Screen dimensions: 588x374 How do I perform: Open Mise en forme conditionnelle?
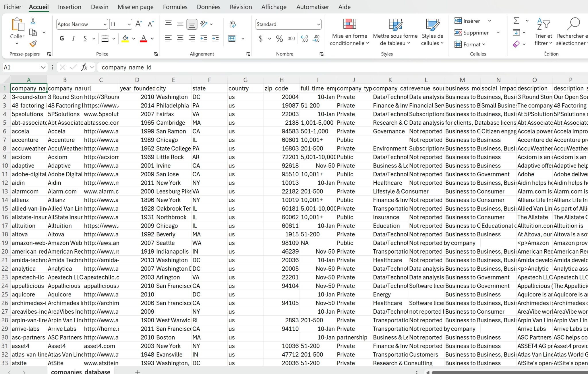[x=349, y=32]
